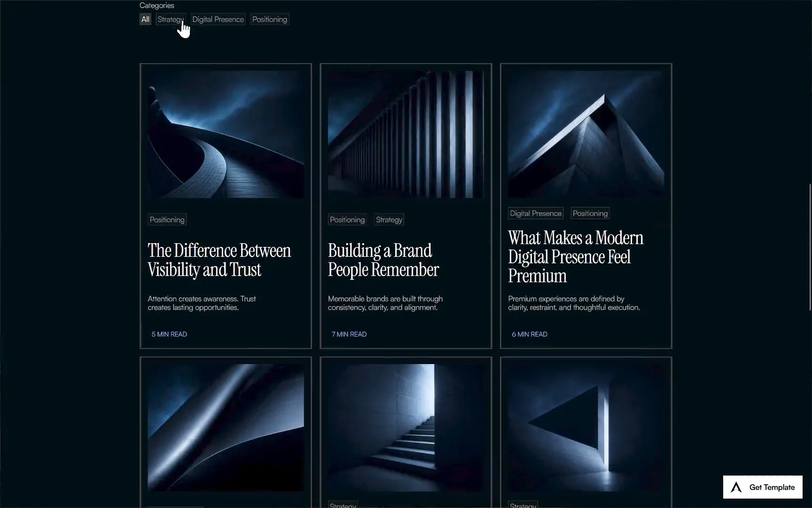Image resolution: width=812 pixels, height=508 pixels.
Task: Filter posts by Digital Presence category
Action: (x=218, y=19)
